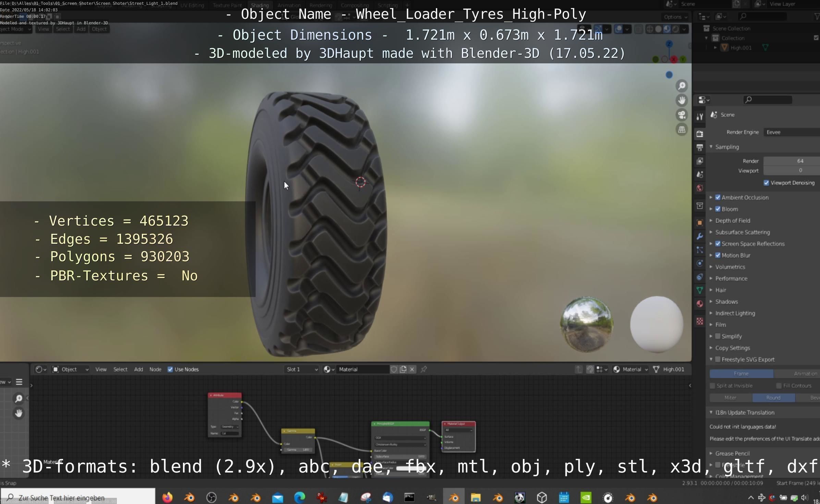This screenshot has width=820, height=504.
Task: Switch to the Texture Paint workspace tab
Action: tap(227, 5)
